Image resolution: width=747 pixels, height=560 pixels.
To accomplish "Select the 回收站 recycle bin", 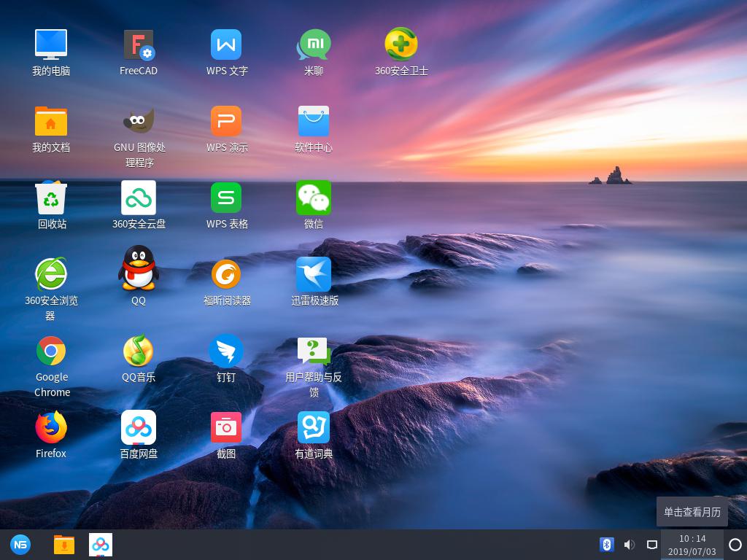I will click(x=51, y=198).
